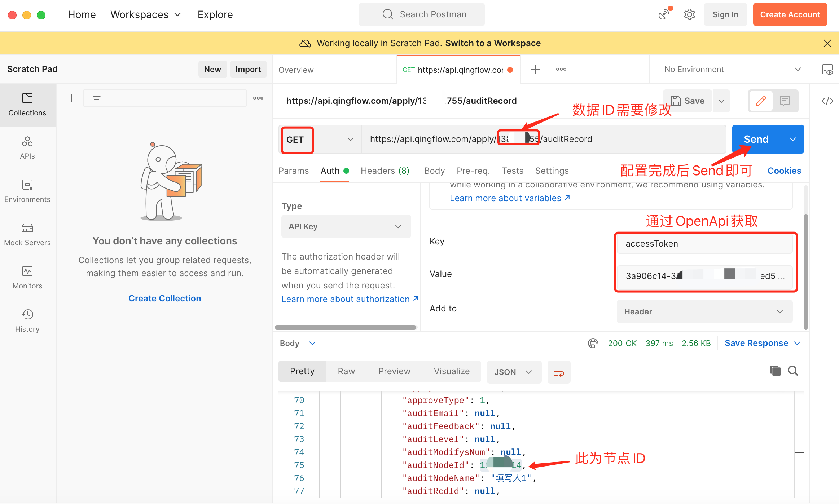Click the Create Account button
This screenshot has width=839, height=504.
point(790,14)
